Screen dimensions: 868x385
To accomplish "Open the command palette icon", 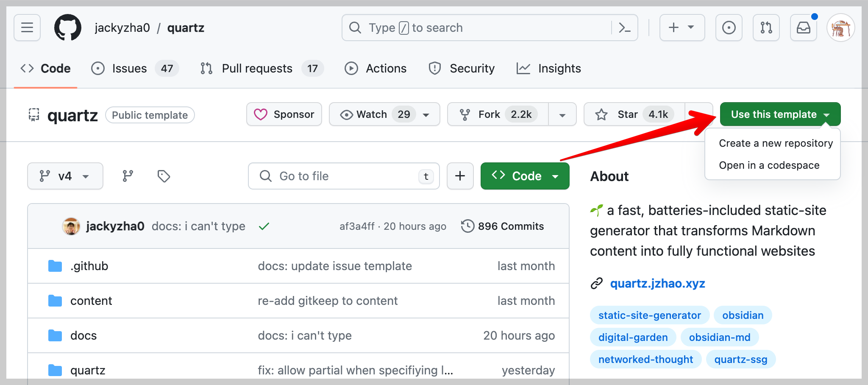I will [625, 28].
